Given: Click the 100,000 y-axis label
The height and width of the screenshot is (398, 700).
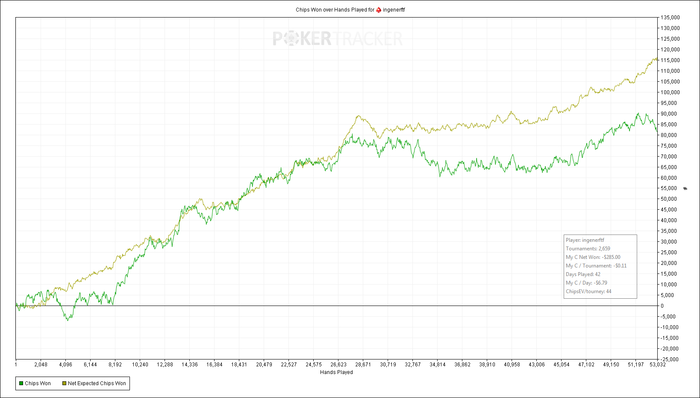Looking at the screenshot, I should click(x=670, y=92).
